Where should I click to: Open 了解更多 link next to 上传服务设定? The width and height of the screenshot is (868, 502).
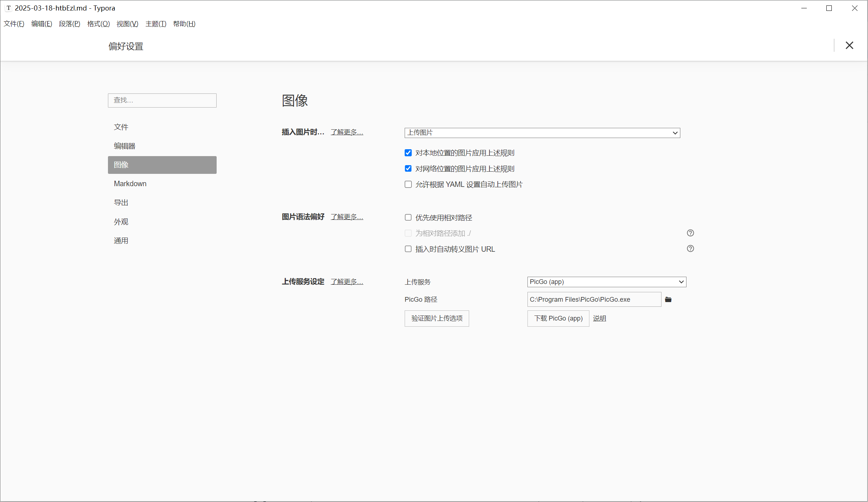coord(347,282)
